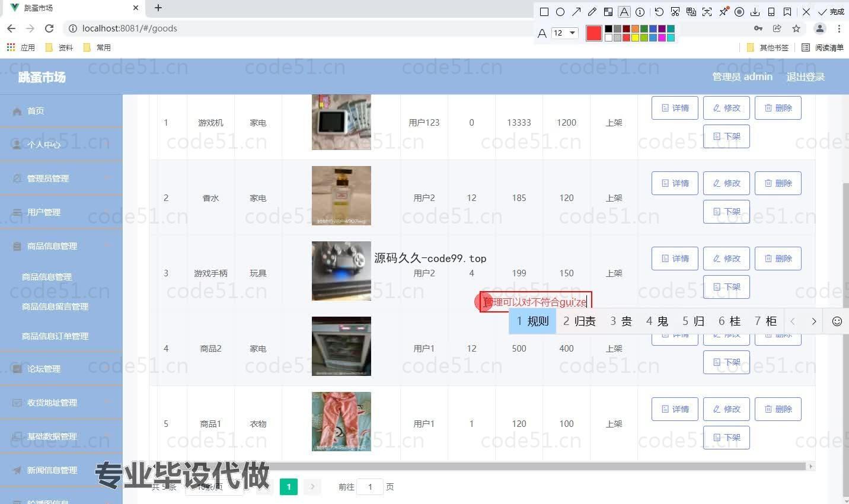This screenshot has width=849, height=504.
Task: Click the current red color swatch
Action: [x=594, y=33]
